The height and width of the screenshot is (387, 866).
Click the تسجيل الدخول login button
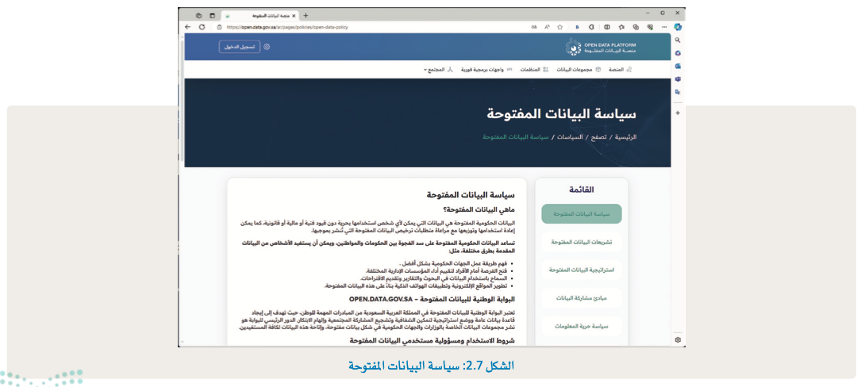coord(239,47)
